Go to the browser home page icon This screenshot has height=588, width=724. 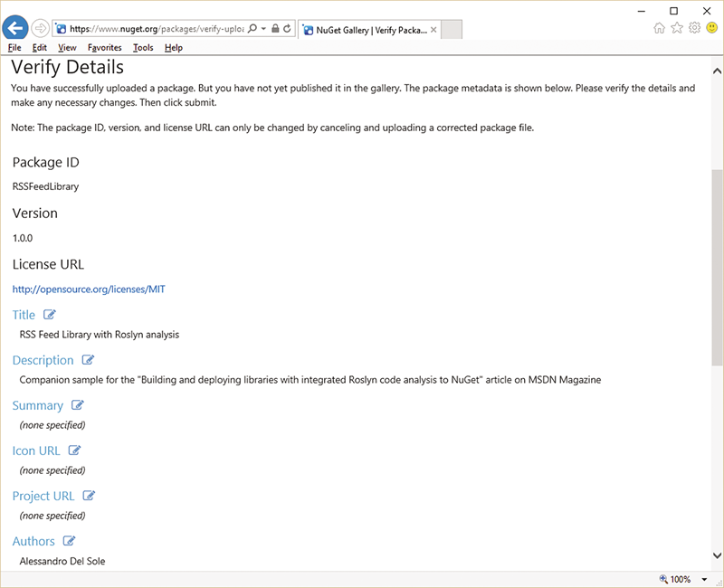click(660, 28)
